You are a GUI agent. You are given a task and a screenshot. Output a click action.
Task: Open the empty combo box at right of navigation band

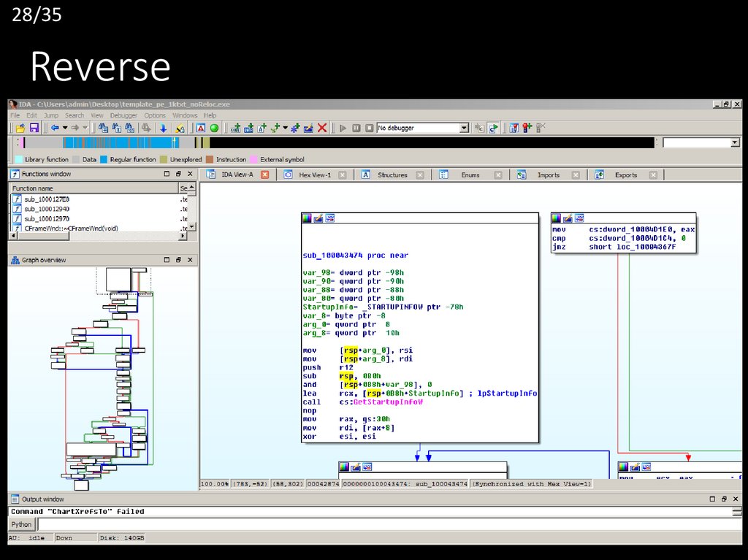(x=734, y=143)
